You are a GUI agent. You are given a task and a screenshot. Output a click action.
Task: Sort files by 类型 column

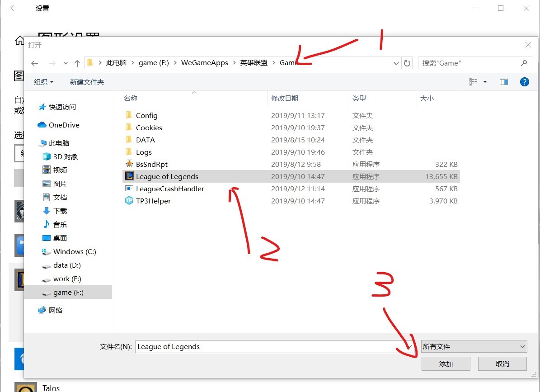point(359,98)
